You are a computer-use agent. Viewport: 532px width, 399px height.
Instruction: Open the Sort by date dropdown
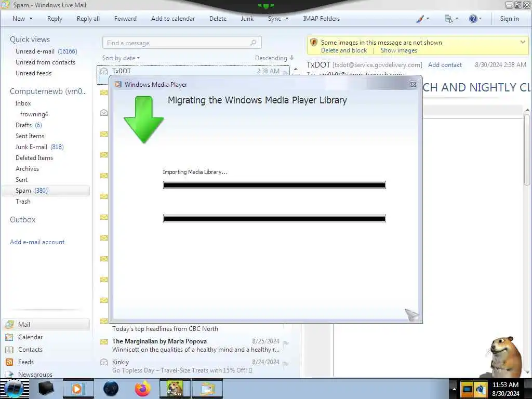(x=121, y=58)
